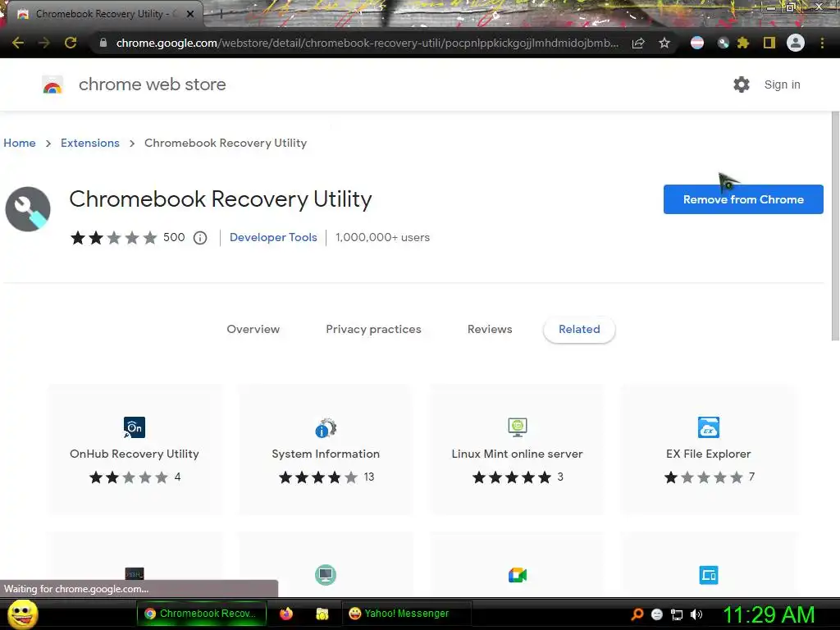840x630 pixels.
Task: Click the Chromebook Recovery Utility wrench icon
Action: [28, 209]
